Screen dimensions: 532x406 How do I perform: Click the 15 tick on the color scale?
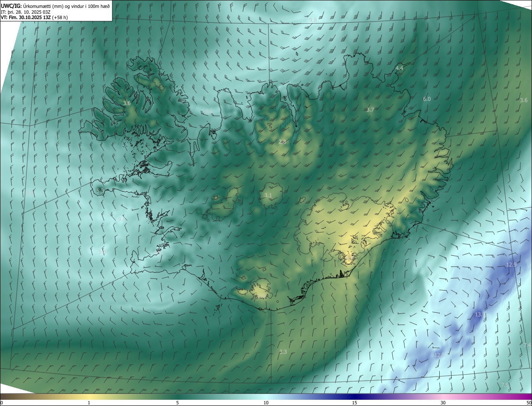[x=355, y=403]
